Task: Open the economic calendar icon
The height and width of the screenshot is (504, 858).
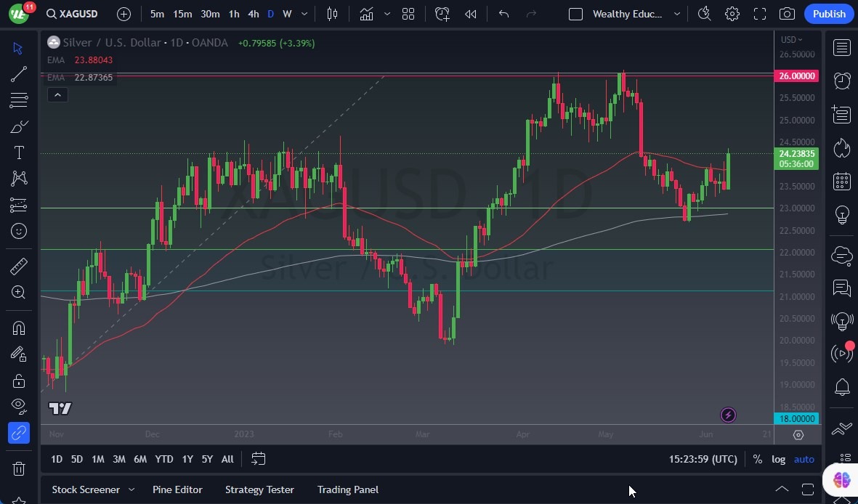Action: pyautogui.click(x=842, y=181)
